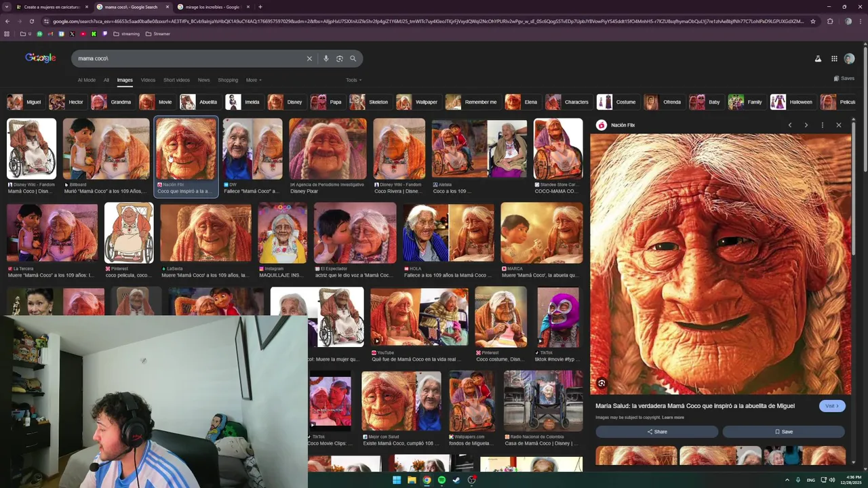868x488 pixels.
Task: Open Chrome's three-dot menu
Action: [862, 21]
